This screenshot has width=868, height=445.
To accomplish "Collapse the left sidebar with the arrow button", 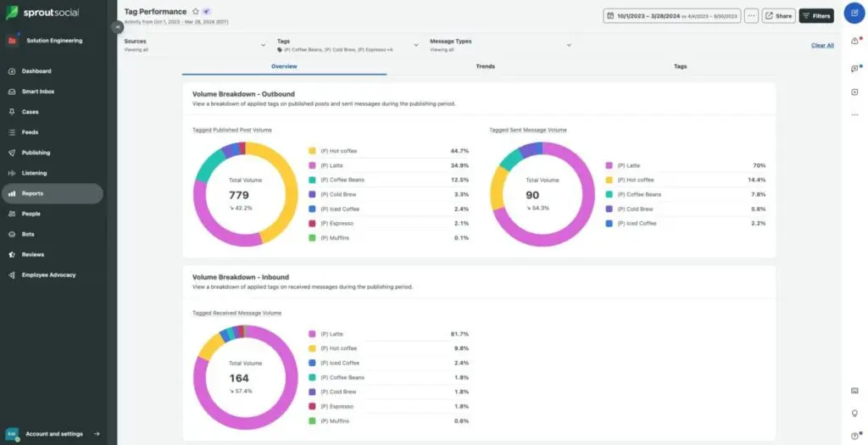I will [x=117, y=27].
